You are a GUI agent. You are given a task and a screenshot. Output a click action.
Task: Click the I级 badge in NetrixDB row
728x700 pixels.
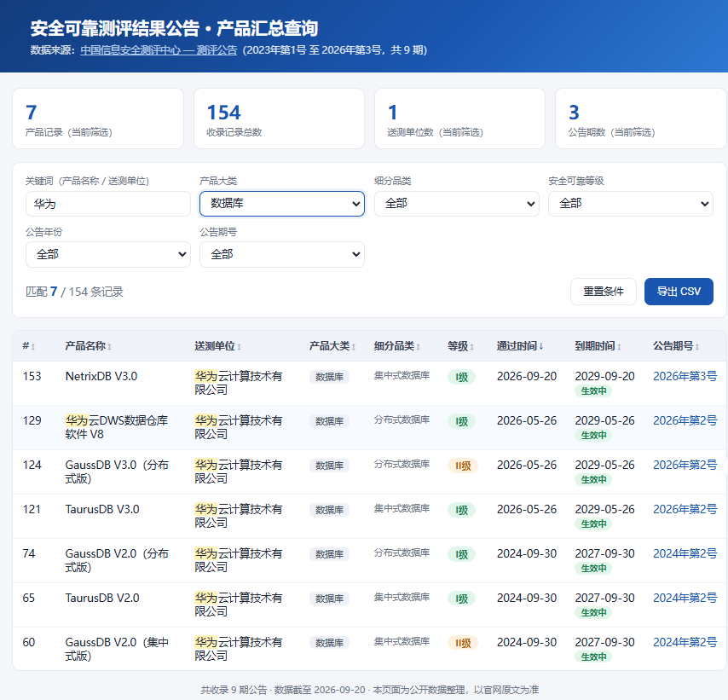[x=461, y=377]
